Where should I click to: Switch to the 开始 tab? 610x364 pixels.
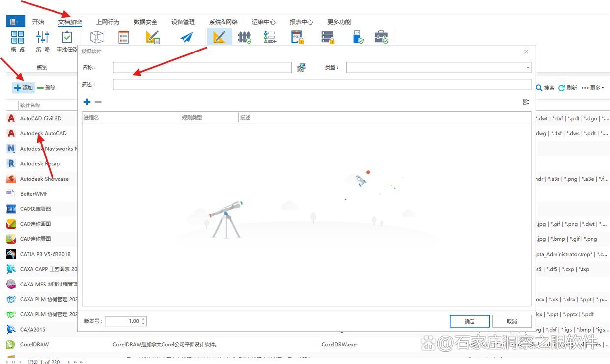[38, 22]
